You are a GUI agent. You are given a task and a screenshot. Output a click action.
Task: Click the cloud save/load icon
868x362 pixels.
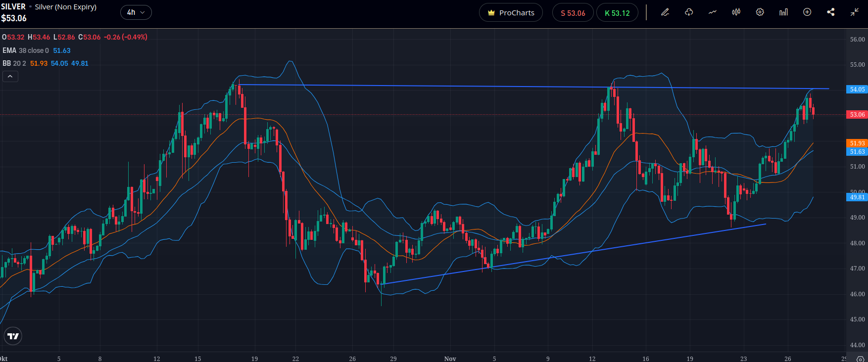click(x=689, y=12)
